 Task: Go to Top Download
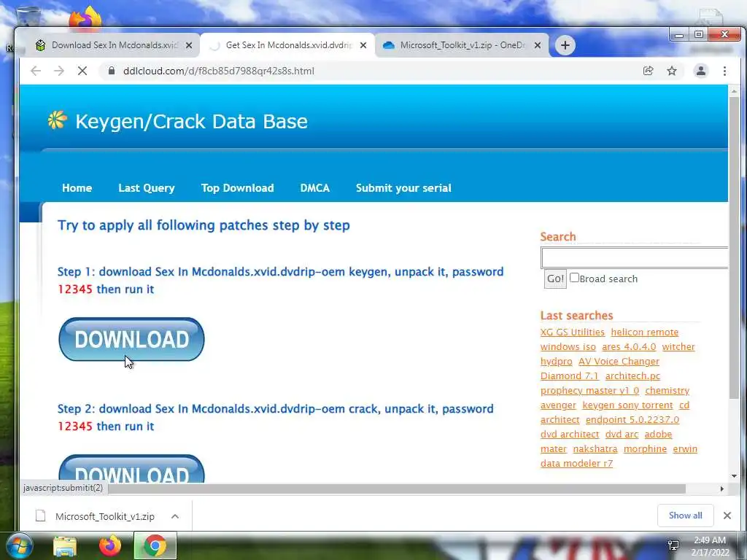tap(237, 187)
